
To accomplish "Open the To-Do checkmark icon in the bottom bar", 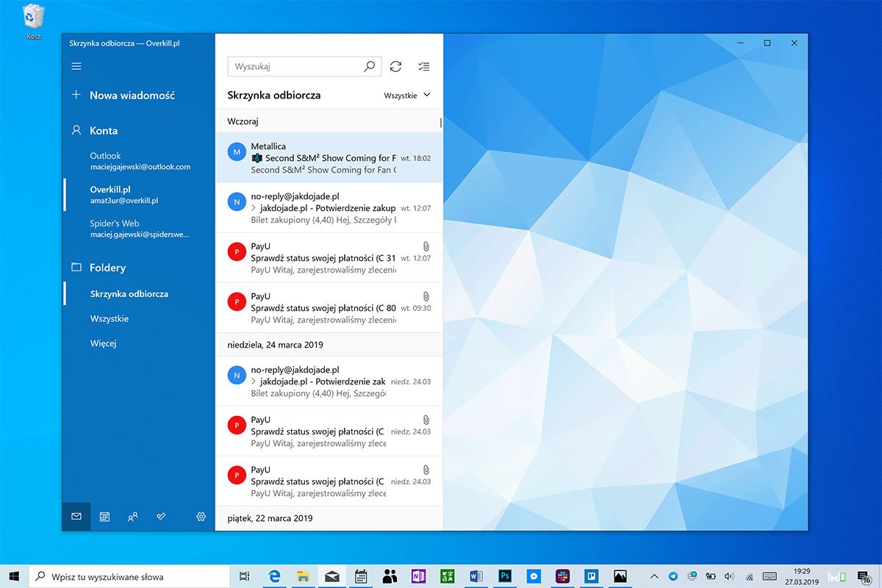I will tap(162, 517).
